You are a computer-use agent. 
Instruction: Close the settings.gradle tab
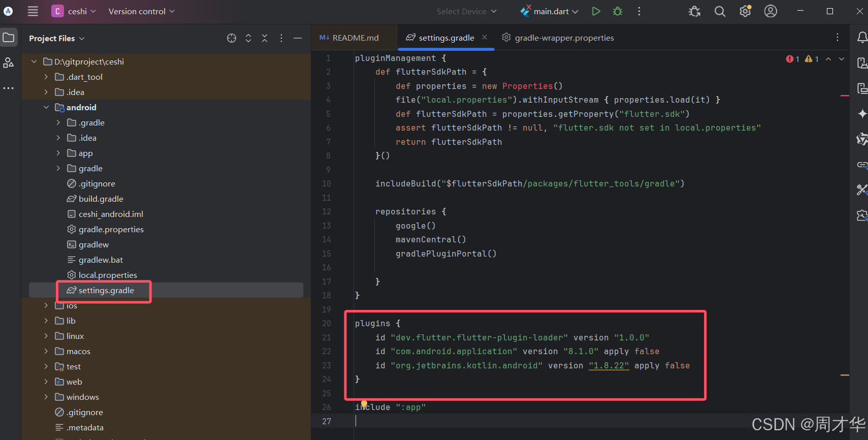tap(485, 37)
